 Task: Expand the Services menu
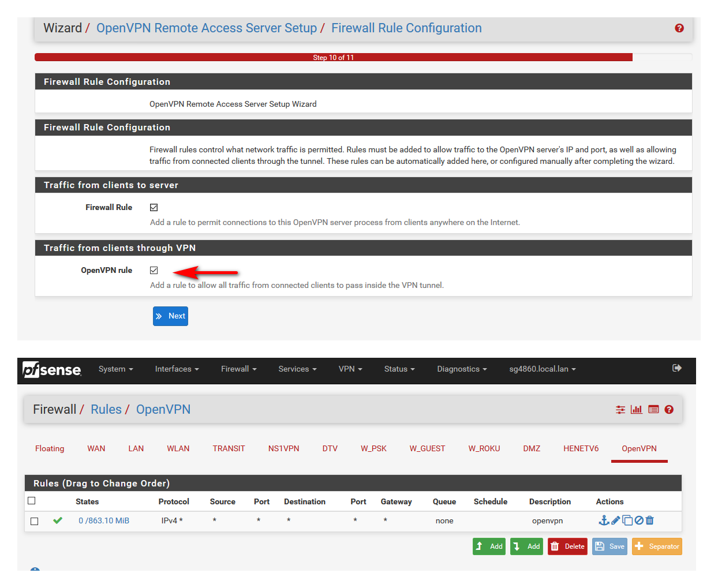(x=298, y=369)
